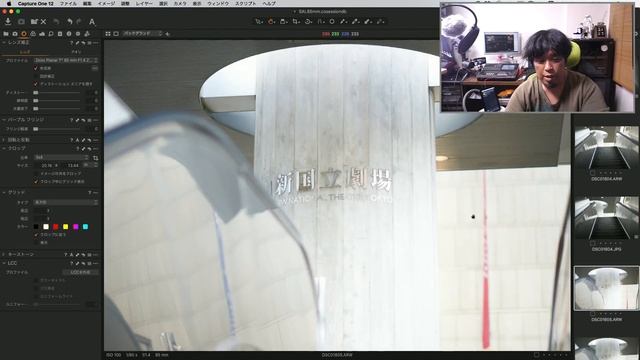Viewport: 640px width, 360px height.
Task: Open the ウィンドウ (Window) menu
Action: [218, 3]
